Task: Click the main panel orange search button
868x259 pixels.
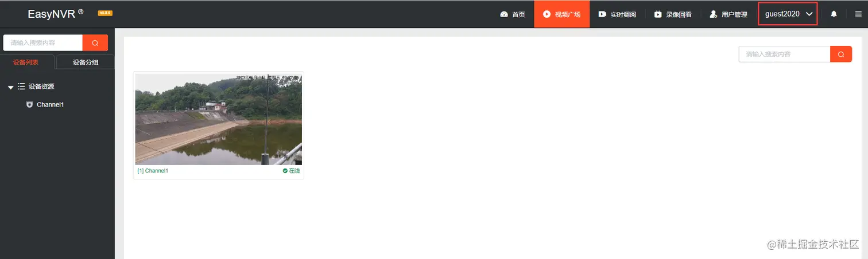Action: pyautogui.click(x=841, y=54)
